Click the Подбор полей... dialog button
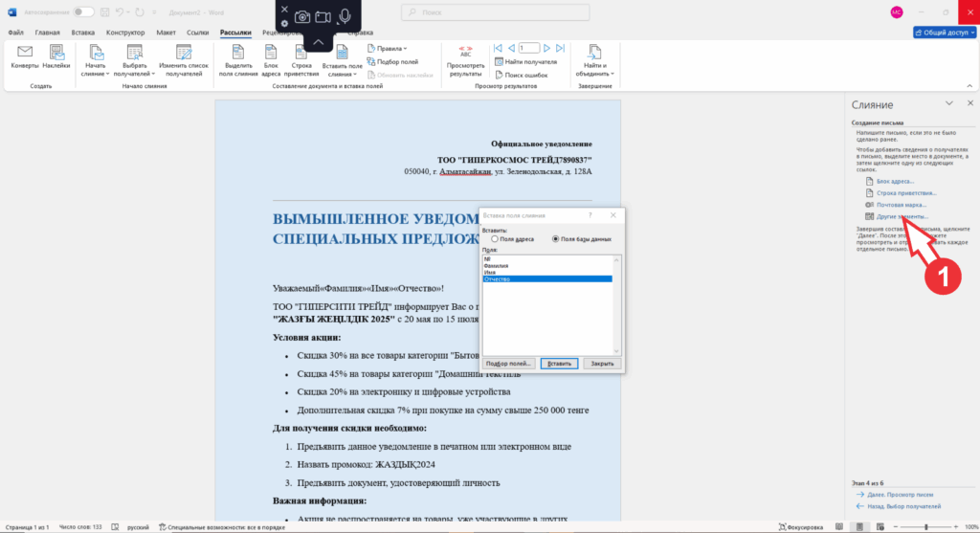The height and width of the screenshot is (533, 980). click(x=508, y=364)
